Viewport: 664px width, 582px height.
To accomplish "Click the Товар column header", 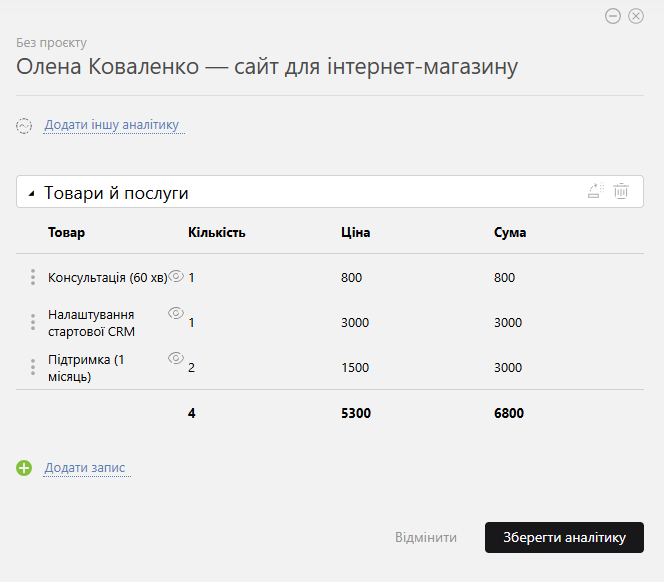I will pyautogui.click(x=66, y=233).
